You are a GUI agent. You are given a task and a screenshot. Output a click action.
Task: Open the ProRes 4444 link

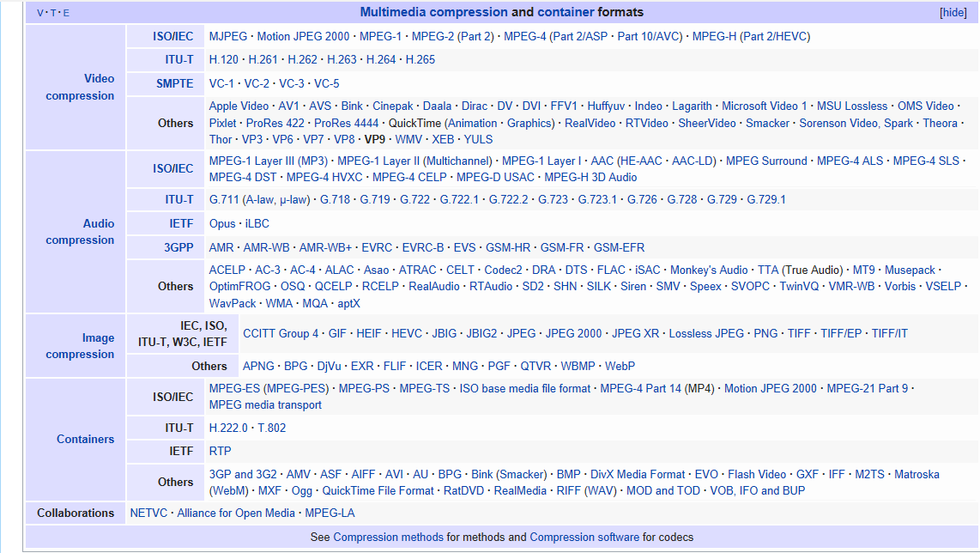(x=346, y=124)
